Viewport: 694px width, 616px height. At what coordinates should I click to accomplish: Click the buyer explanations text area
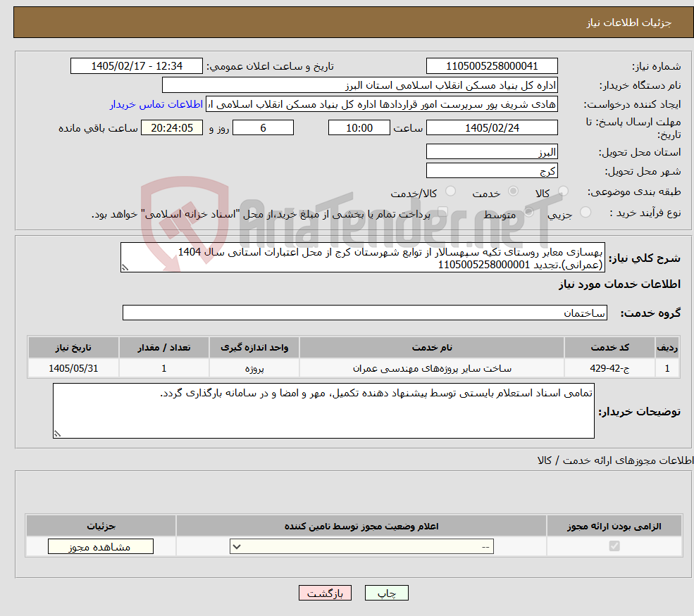[323, 411]
